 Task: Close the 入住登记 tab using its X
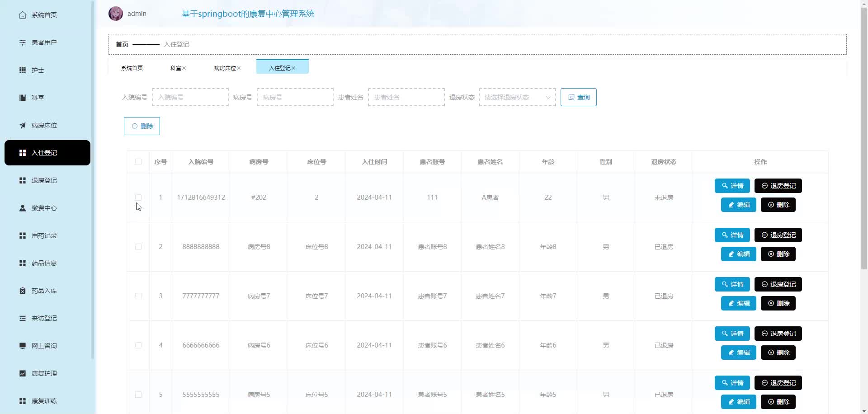(x=293, y=68)
